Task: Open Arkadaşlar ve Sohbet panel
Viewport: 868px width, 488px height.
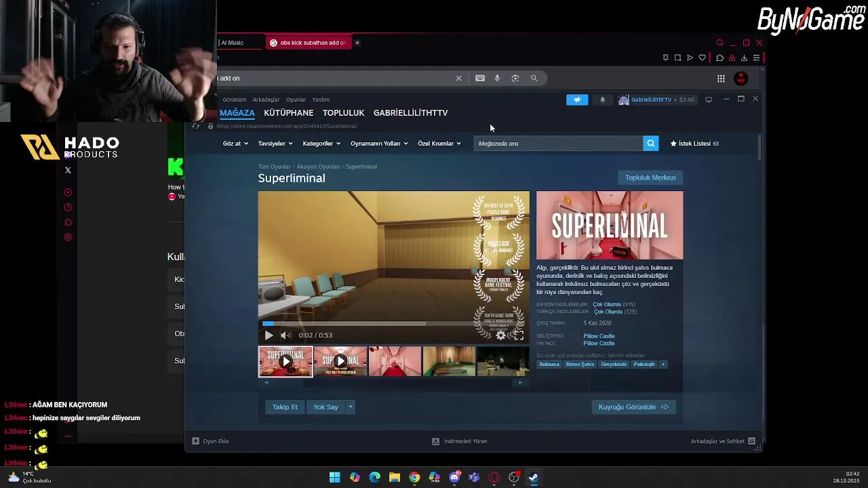Action: tap(723, 441)
